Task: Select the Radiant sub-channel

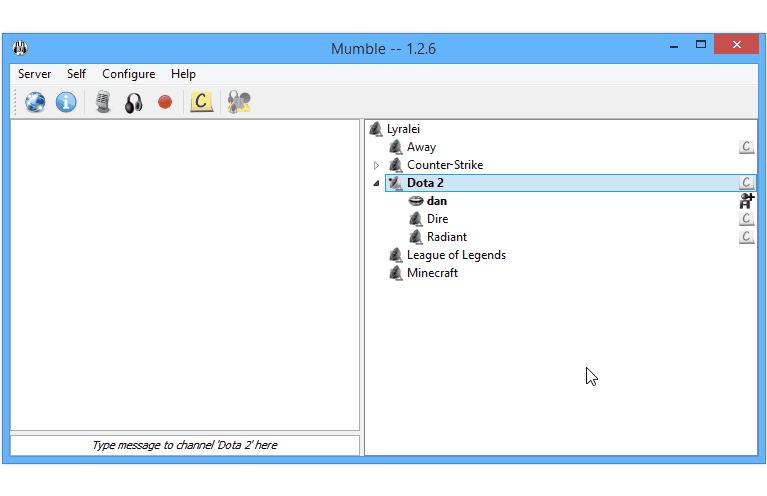Action: click(447, 237)
